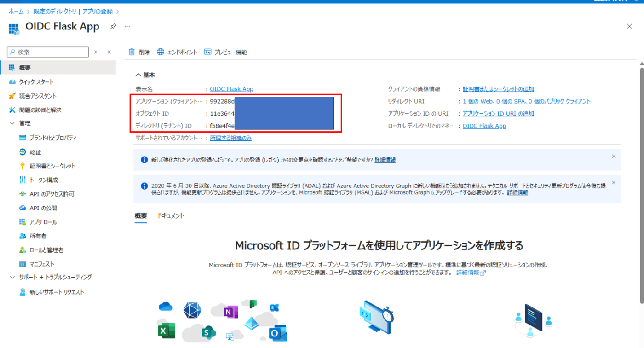The image size is (644, 348).
Task: Clear the sidebar search with the X icon
Action: coord(96,52)
